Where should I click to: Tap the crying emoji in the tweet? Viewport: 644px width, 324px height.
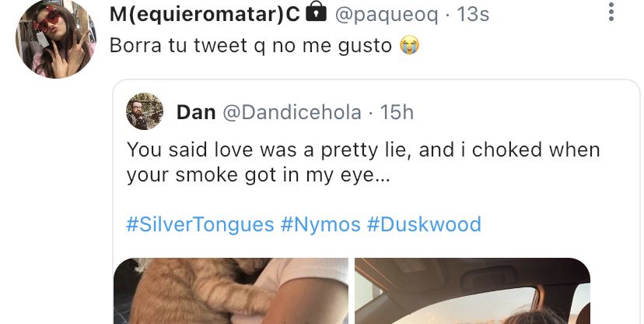pos(409,45)
